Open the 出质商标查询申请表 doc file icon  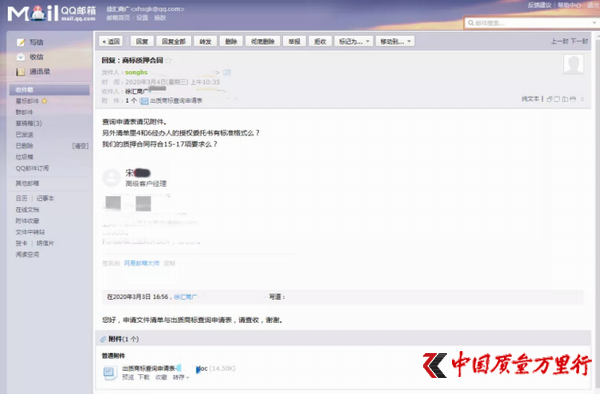(110, 372)
